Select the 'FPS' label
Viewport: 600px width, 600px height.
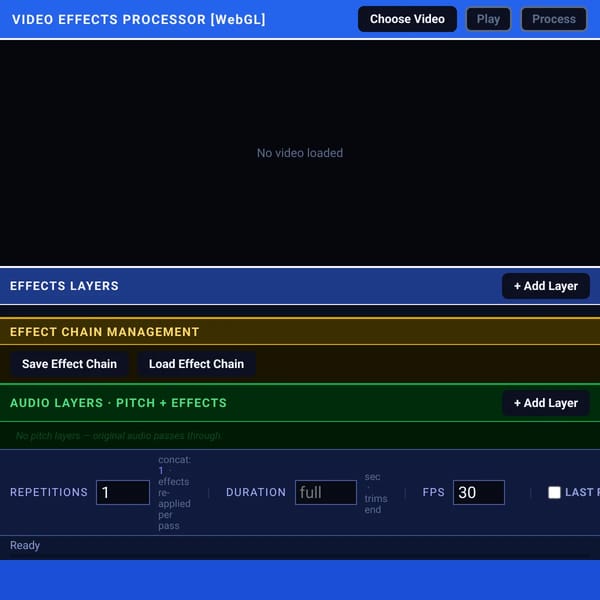434,492
